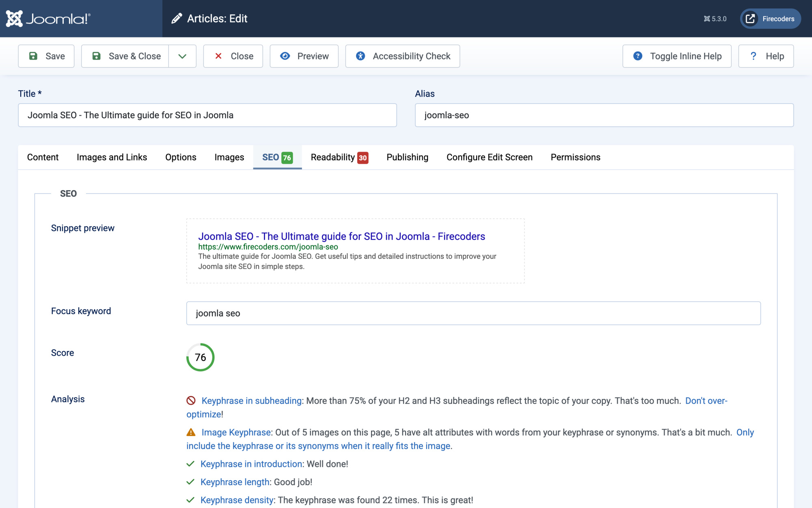Click the red 30 badge on Readability tab

point(363,158)
